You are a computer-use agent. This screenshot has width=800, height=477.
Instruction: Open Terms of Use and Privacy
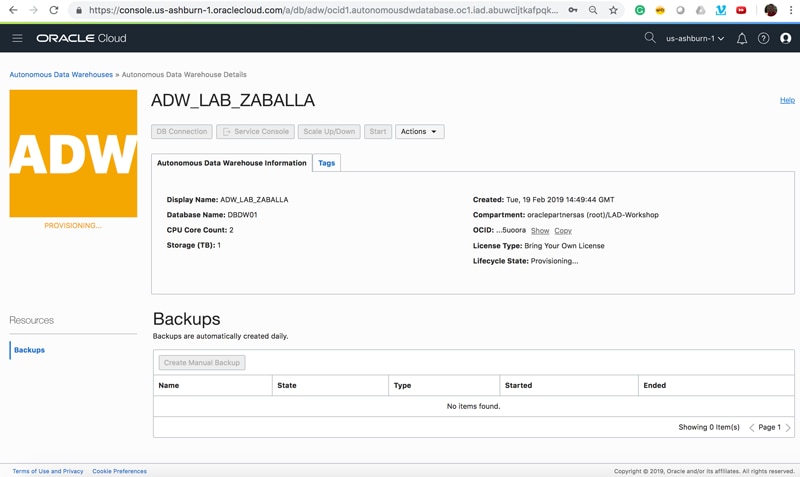coord(48,471)
